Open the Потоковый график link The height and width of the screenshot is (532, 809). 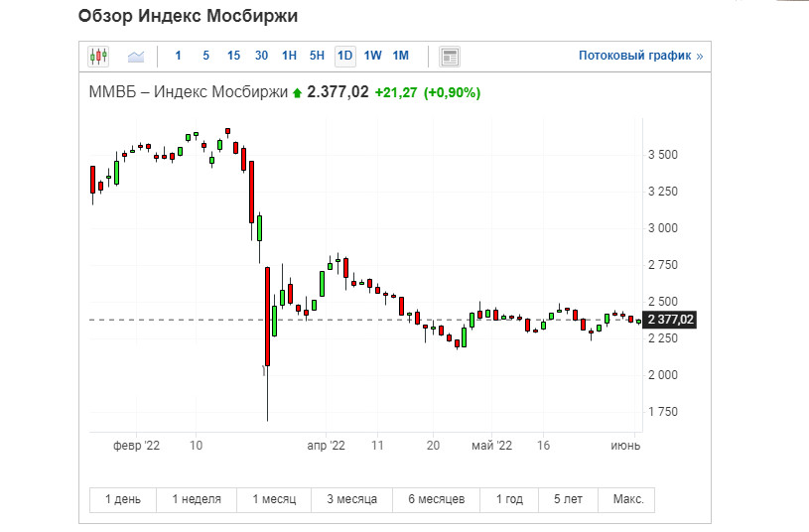tap(640, 56)
